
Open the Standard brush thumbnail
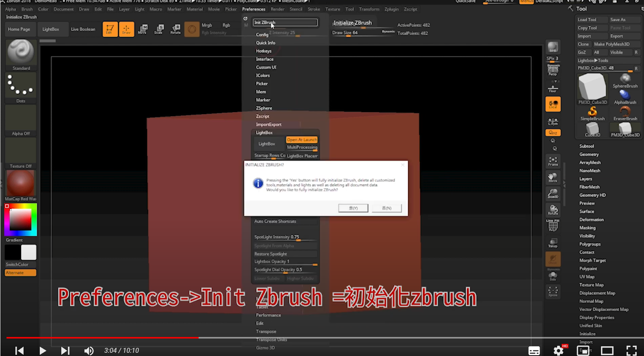pyautogui.click(x=21, y=55)
